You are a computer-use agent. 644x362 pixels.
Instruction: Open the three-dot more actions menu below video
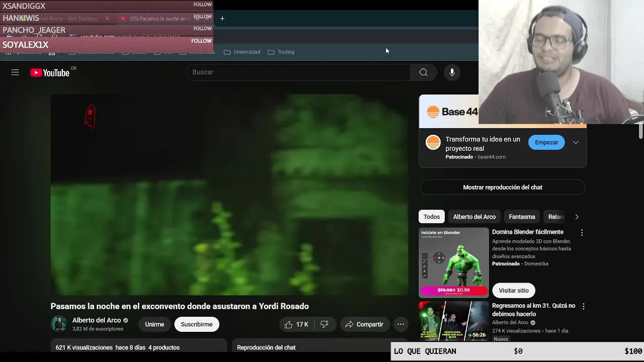(400, 324)
